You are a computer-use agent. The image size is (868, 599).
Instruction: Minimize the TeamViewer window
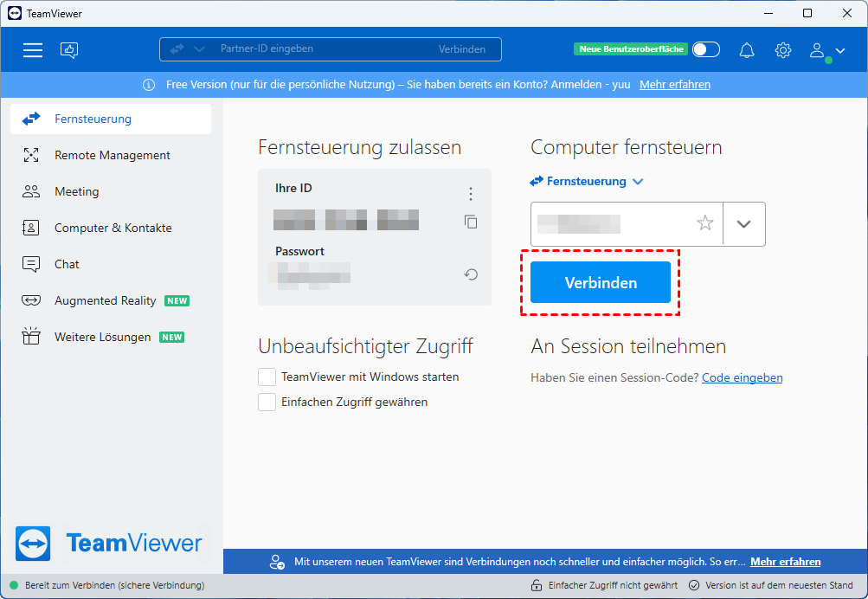tap(768, 13)
